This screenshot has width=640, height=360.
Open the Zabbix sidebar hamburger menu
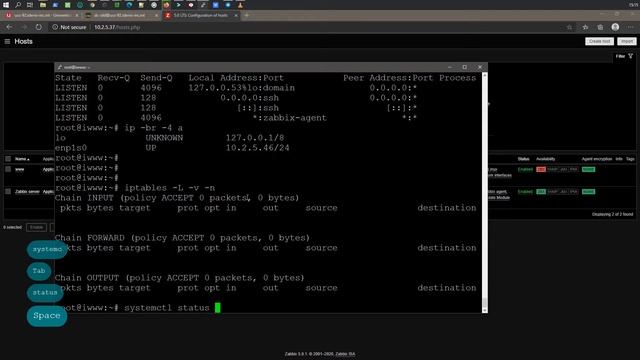coord(7,41)
